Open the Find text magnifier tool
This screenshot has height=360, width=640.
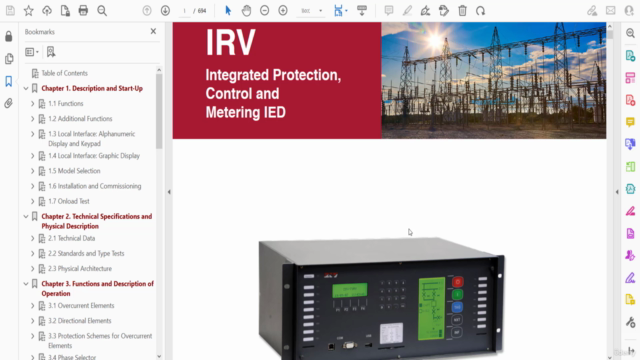102,11
